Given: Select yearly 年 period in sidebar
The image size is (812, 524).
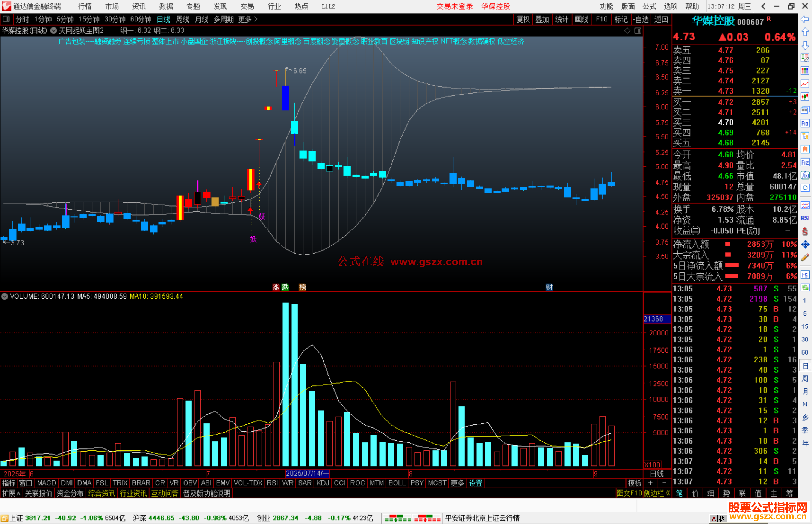Looking at the screenshot, I should pyautogui.click(x=805, y=443).
